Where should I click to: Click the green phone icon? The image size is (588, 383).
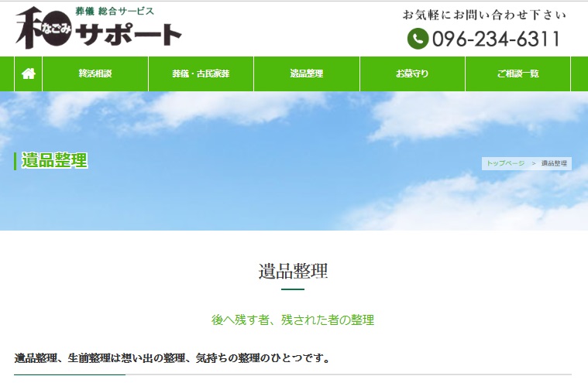point(418,39)
